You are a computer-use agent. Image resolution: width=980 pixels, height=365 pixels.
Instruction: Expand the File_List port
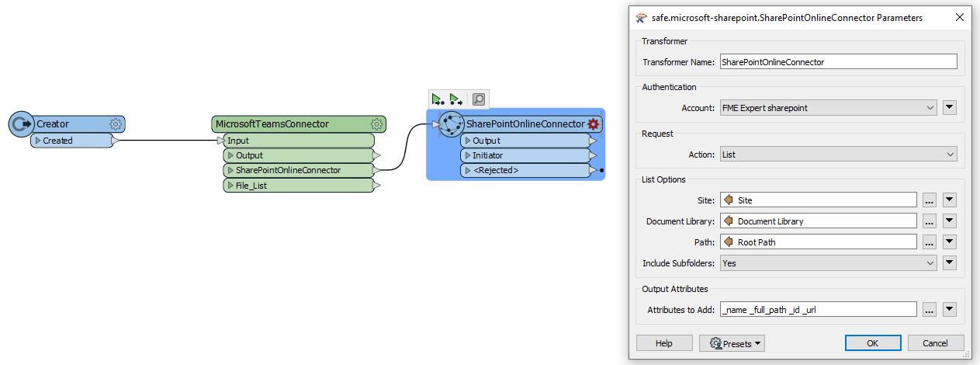(230, 186)
